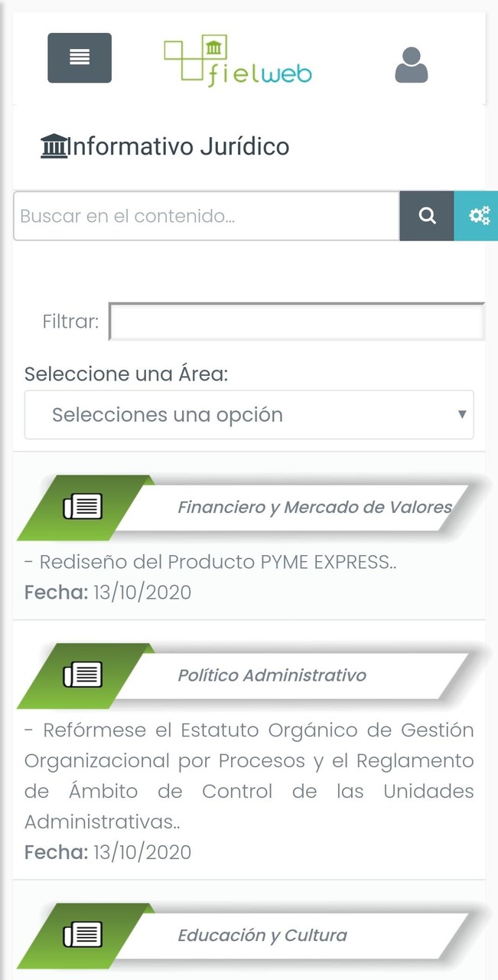Click the dropdown arrow for Área selection

point(461,415)
